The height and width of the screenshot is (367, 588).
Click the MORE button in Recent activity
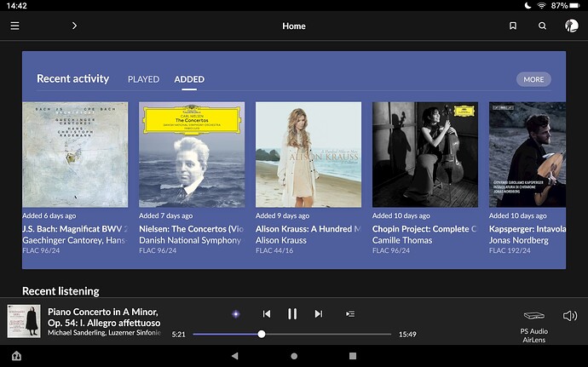click(x=533, y=79)
